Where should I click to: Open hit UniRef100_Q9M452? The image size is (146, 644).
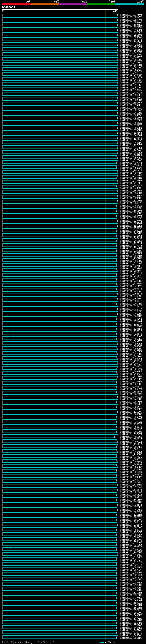click(131, 20)
